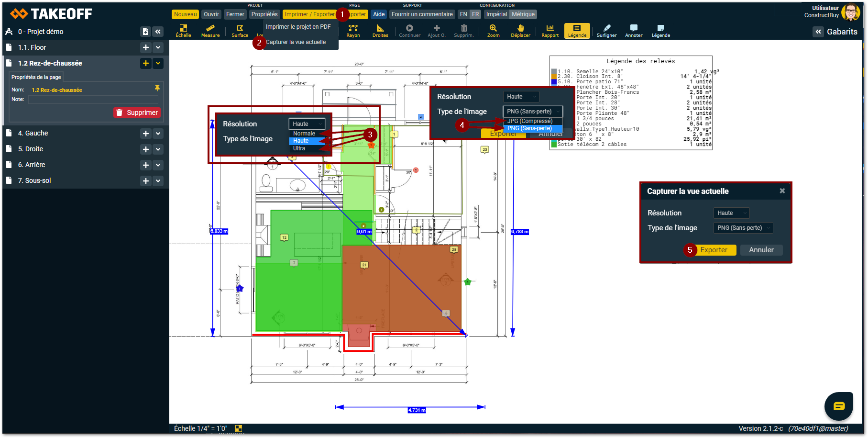The height and width of the screenshot is (438, 868).
Task: Switch units to Impérial
Action: (496, 14)
